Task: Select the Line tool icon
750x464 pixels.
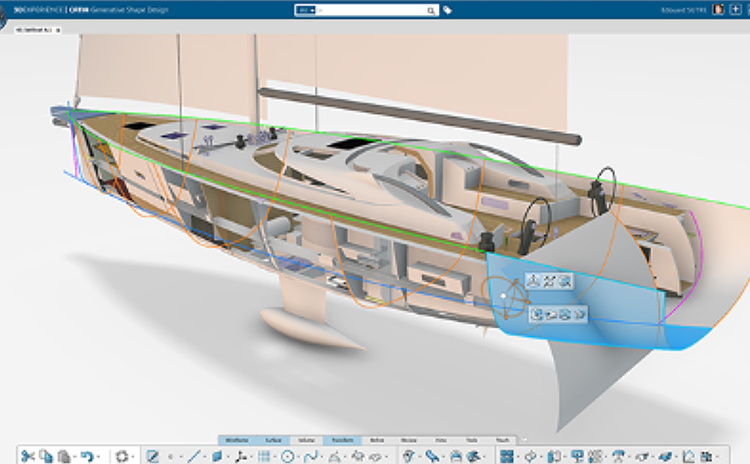Action: [195, 456]
